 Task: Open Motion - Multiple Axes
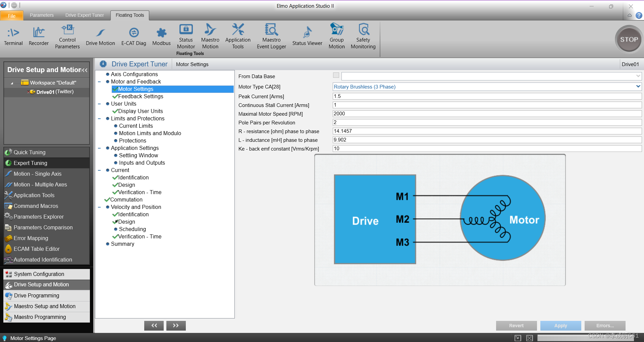tap(47, 184)
